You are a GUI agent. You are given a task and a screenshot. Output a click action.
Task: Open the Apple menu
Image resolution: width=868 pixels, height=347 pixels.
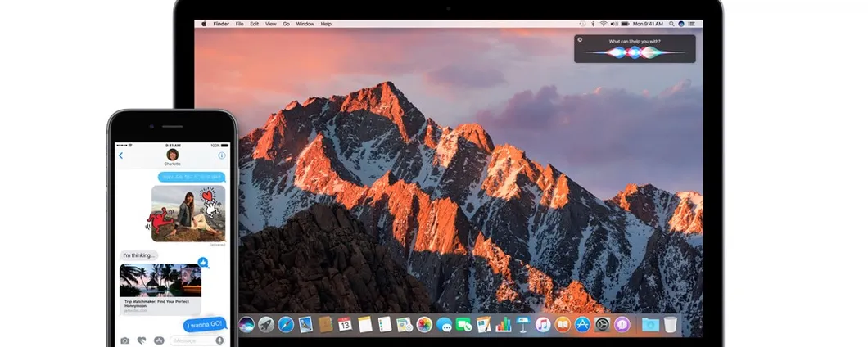[x=204, y=24]
